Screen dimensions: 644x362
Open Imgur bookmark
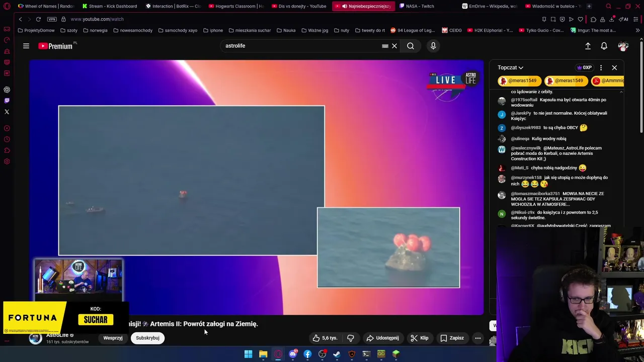pos(593,30)
